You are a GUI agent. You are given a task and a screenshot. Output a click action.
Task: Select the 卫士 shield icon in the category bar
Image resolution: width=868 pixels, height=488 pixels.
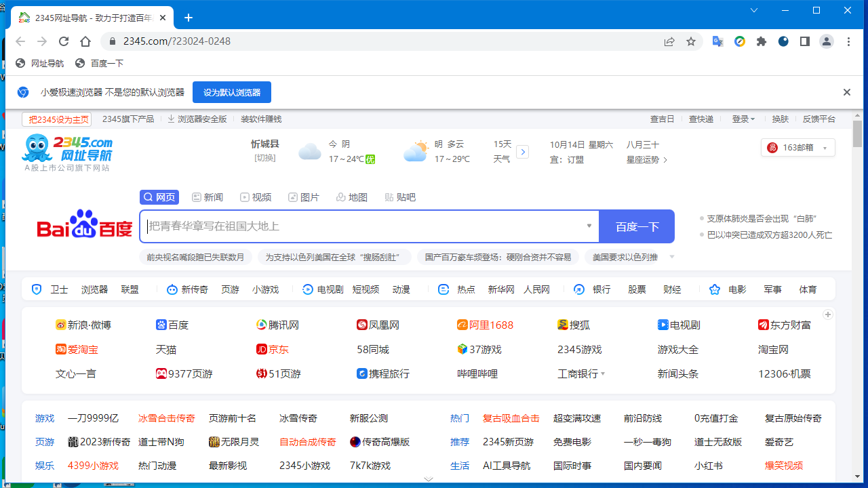pos(37,289)
